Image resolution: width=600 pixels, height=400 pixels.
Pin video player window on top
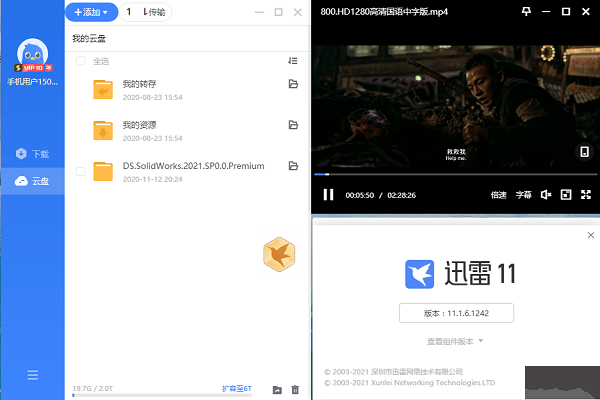point(527,12)
